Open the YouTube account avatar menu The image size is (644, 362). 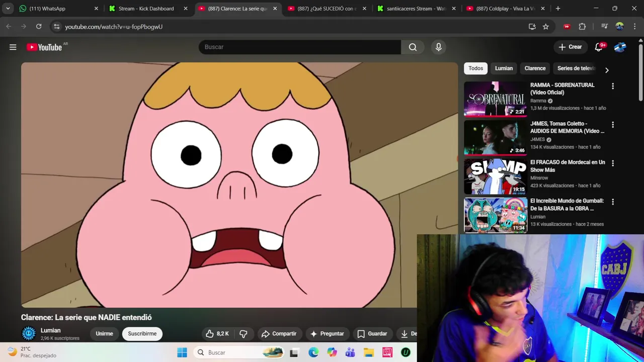[620, 47]
